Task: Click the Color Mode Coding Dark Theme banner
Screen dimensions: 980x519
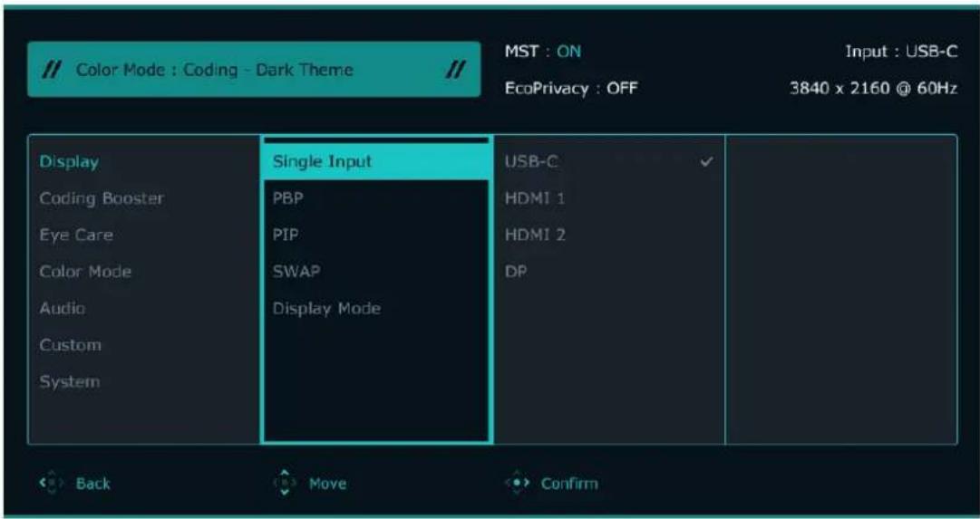Action: tap(254, 70)
